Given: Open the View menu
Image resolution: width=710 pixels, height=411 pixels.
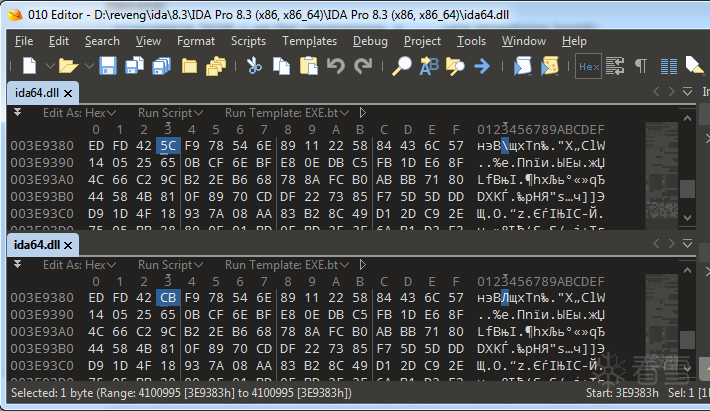Looking at the screenshot, I should (149, 41).
